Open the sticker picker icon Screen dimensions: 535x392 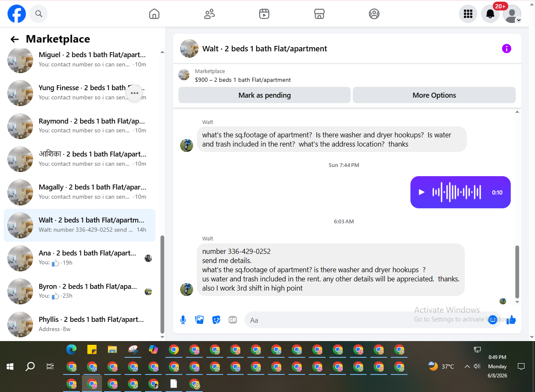[x=217, y=320]
